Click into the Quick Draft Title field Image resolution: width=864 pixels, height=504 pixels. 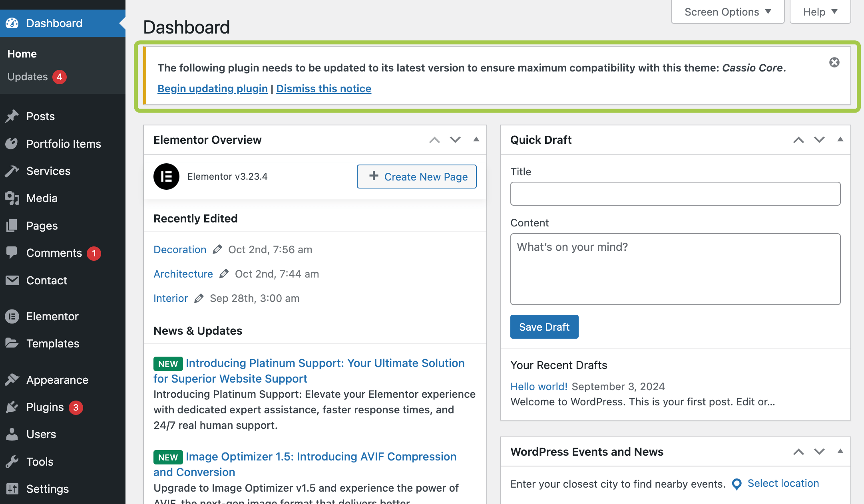pos(675,194)
